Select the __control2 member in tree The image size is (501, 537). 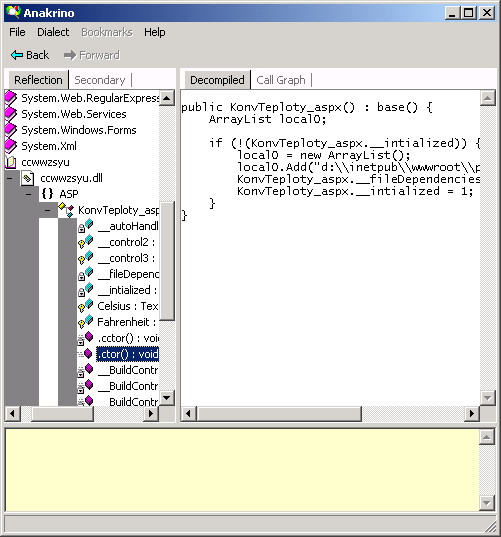coord(126,242)
